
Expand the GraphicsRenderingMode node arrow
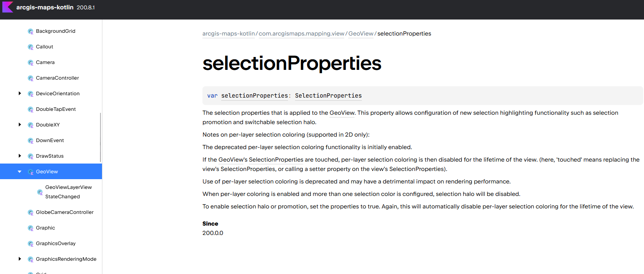[x=20, y=259]
